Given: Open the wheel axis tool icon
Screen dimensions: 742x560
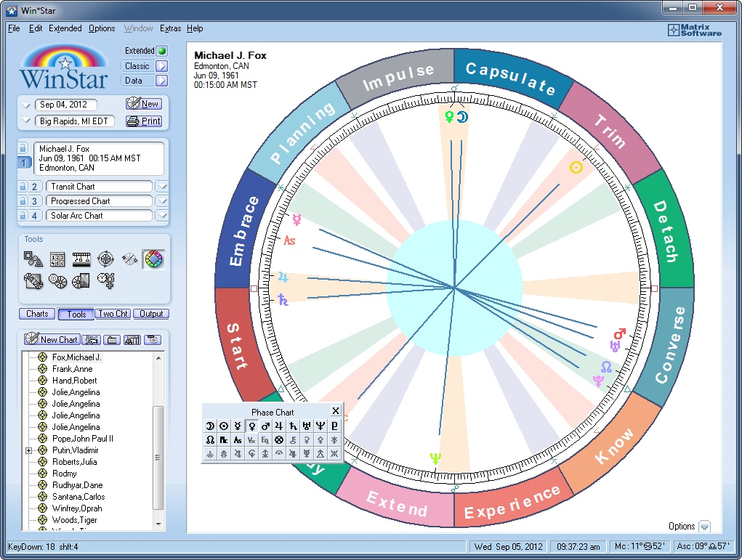Looking at the screenshot, I should coord(129,259).
